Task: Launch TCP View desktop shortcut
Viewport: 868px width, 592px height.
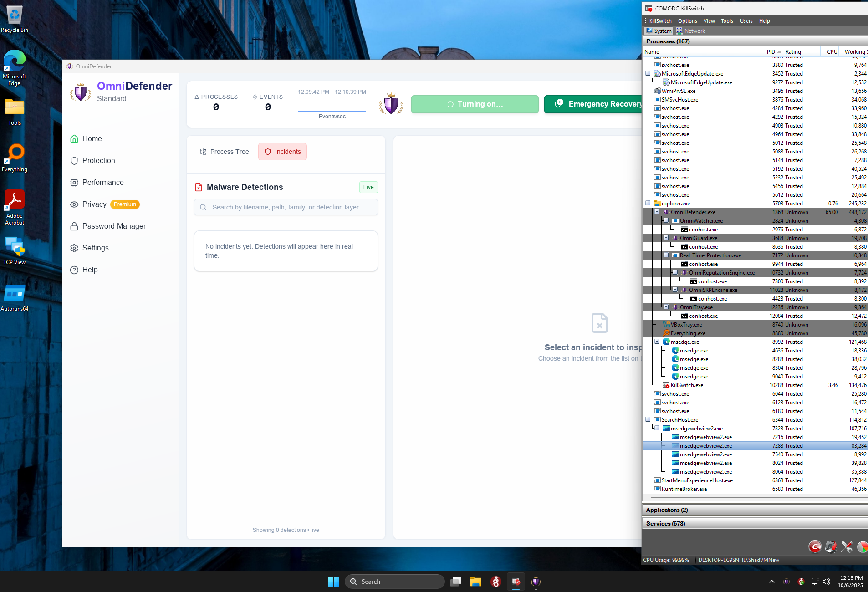Action: pyautogui.click(x=15, y=250)
